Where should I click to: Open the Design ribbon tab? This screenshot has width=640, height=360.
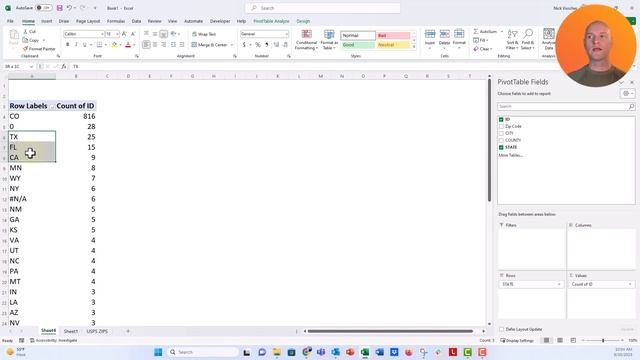303,21
